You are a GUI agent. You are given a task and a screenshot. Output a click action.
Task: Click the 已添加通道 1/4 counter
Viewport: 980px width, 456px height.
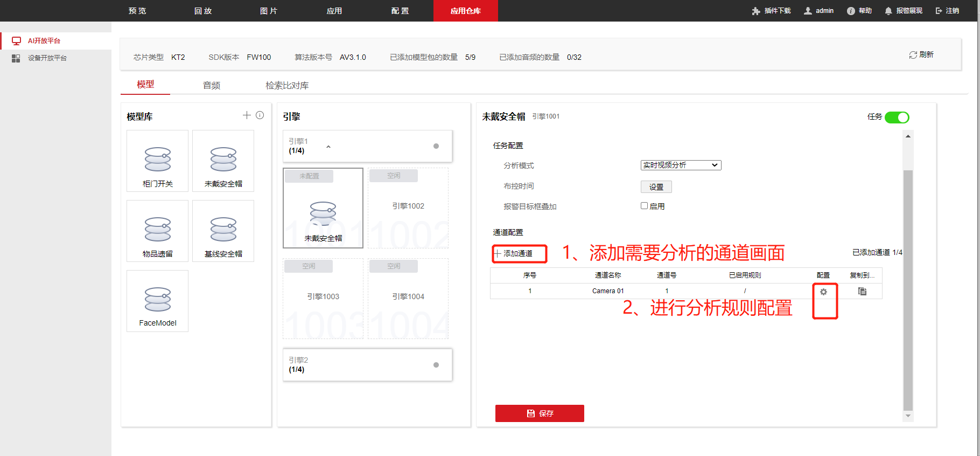(877, 252)
